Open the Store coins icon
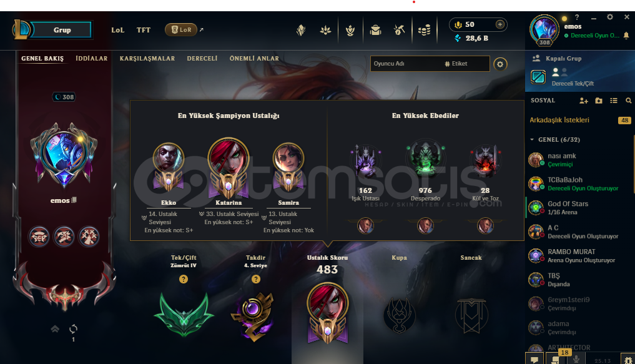The height and width of the screenshot is (364, 635). pyautogui.click(x=424, y=30)
